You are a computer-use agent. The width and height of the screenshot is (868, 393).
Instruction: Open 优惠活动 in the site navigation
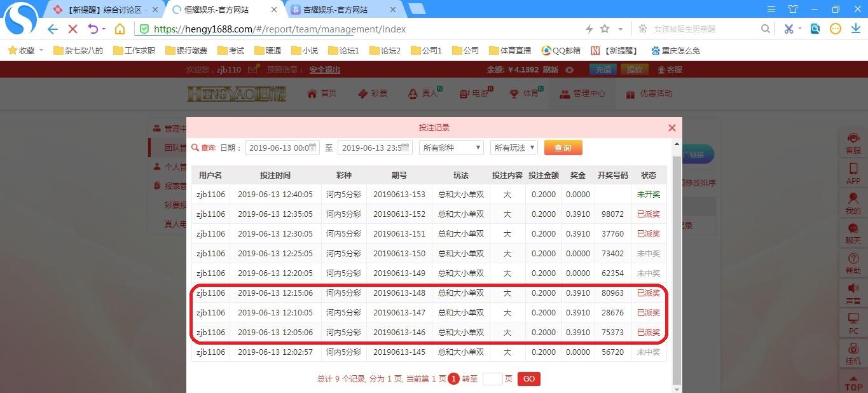pyautogui.click(x=649, y=93)
